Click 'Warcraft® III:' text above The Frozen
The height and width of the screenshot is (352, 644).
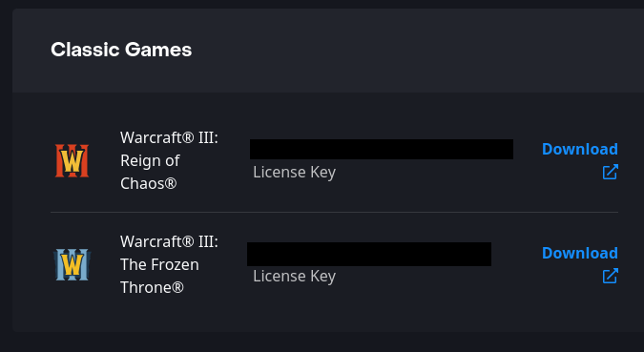(x=169, y=241)
